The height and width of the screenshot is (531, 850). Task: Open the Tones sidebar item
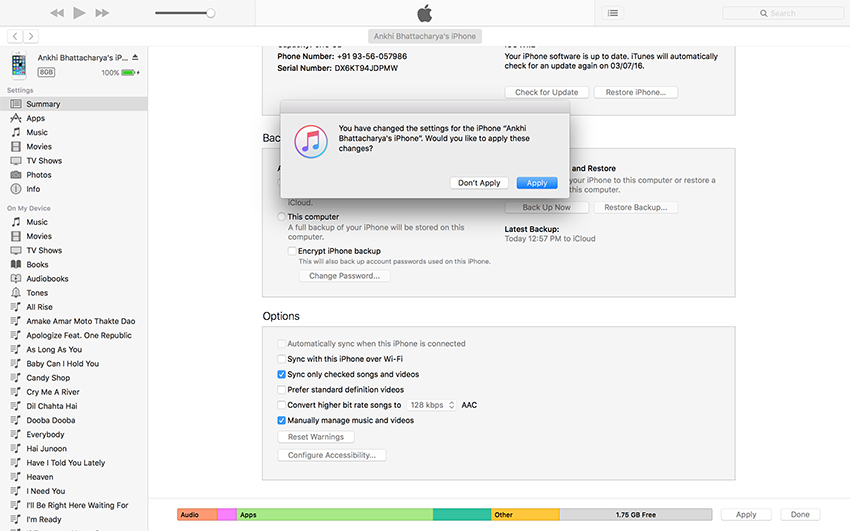coord(37,293)
